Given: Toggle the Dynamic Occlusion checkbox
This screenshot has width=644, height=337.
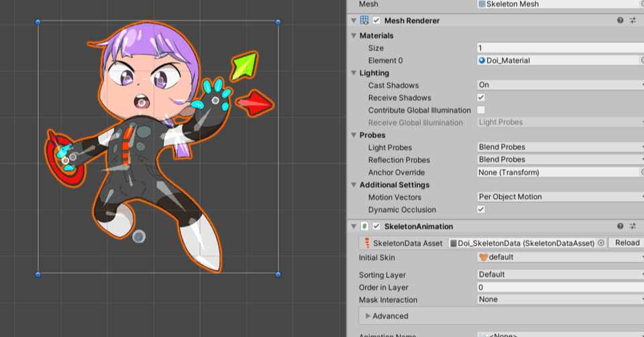Looking at the screenshot, I should coord(481,210).
